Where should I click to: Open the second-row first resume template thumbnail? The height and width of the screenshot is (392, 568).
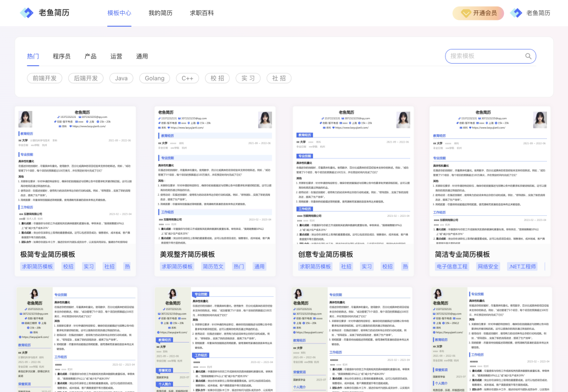(76, 339)
